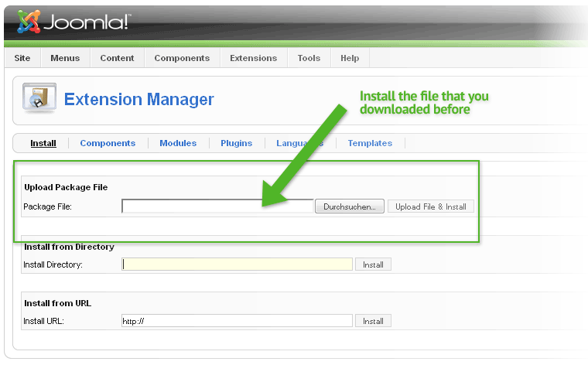Click the Extension Manager heading
Viewport: 588px width, 365px height.
click(138, 99)
